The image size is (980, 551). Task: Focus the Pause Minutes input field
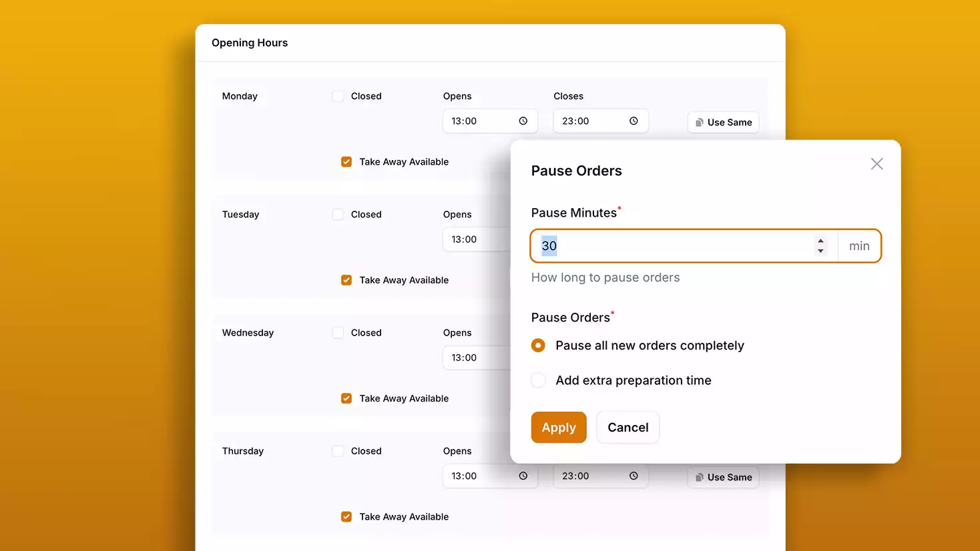click(674, 246)
